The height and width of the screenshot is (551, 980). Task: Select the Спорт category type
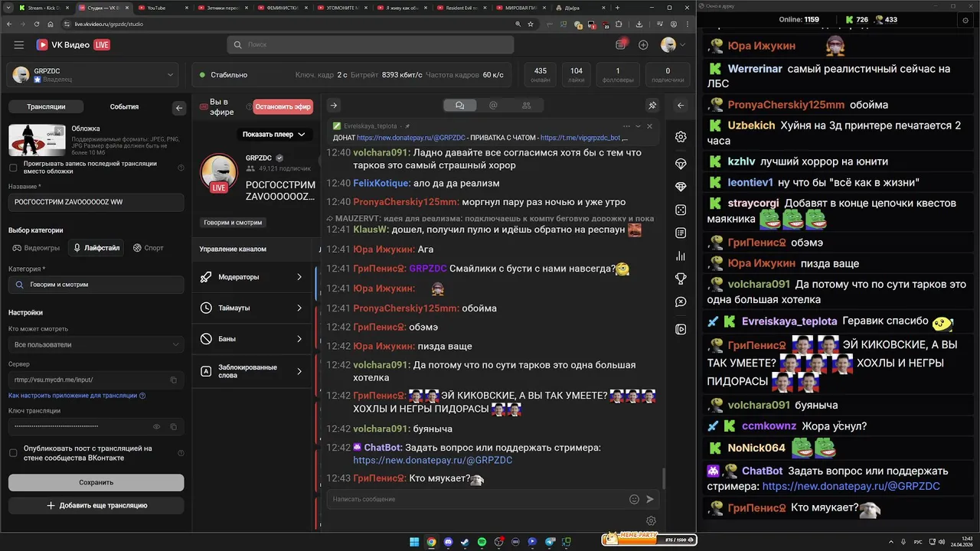149,248
